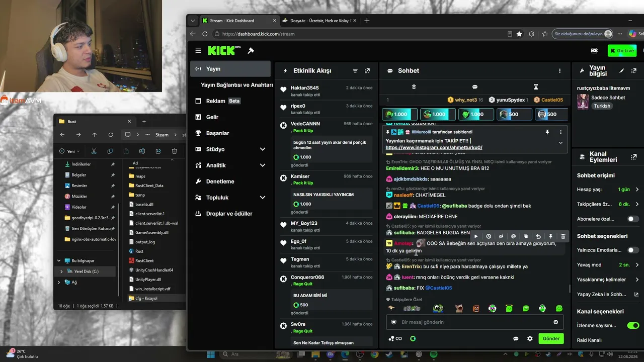This screenshot has width=644, height=362.
Task: Open the pinned Instagram link
Action: coord(434,148)
